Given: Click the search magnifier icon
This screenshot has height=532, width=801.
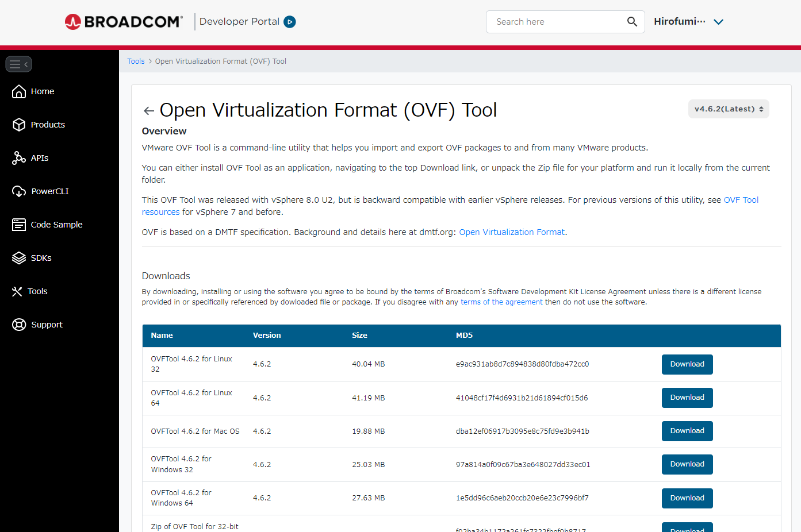Looking at the screenshot, I should tap(632, 22).
